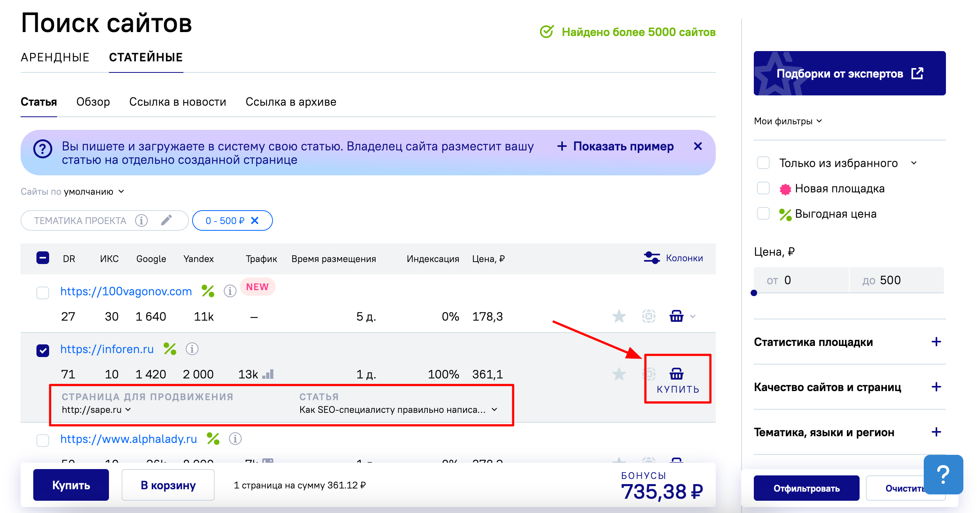The image size is (980, 513).
Task: Click the NEW badge on 100vagonov.com
Action: [x=257, y=287]
